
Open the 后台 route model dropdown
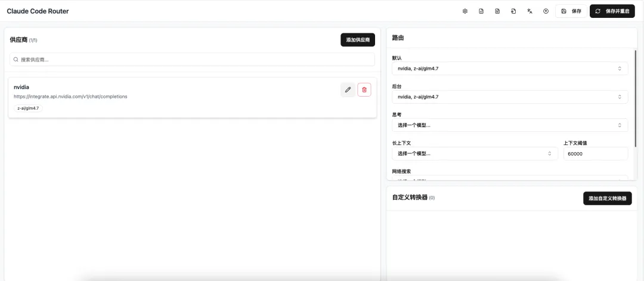(x=510, y=97)
